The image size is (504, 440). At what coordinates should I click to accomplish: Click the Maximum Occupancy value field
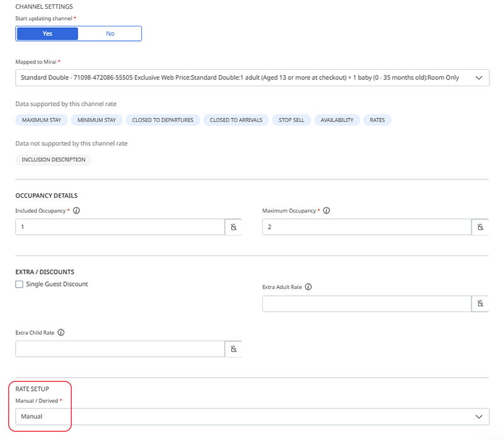coord(365,227)
